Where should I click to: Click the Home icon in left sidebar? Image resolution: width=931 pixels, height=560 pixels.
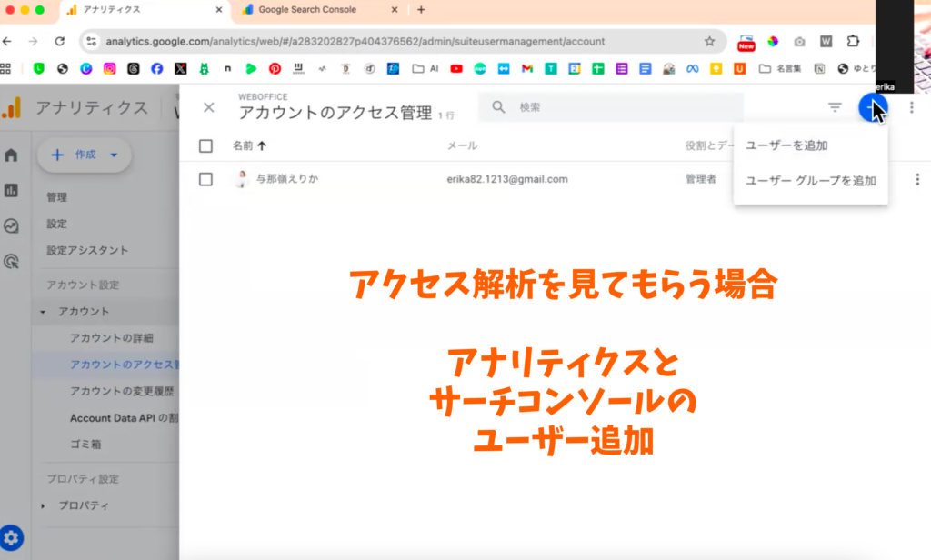coord(11,155)
